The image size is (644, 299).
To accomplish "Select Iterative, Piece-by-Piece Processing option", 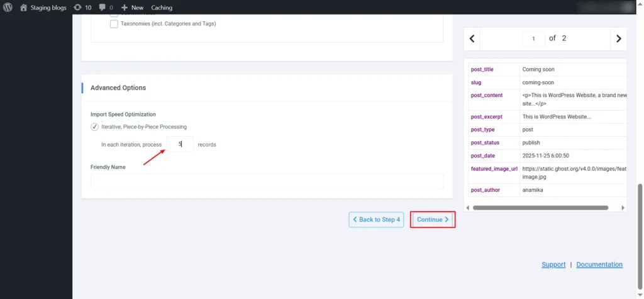I will coord(94,127).
